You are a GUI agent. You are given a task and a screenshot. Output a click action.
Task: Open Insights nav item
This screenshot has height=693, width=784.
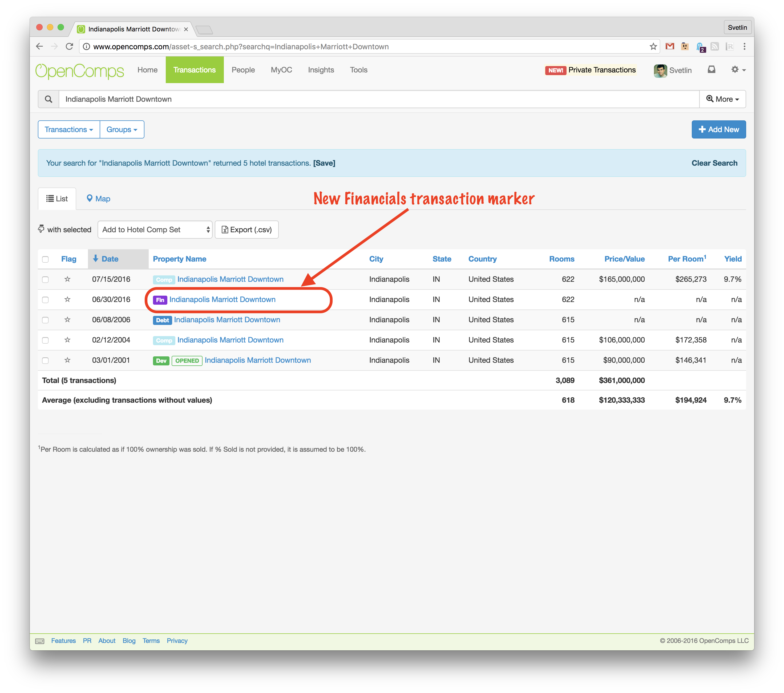click(321, 70)
